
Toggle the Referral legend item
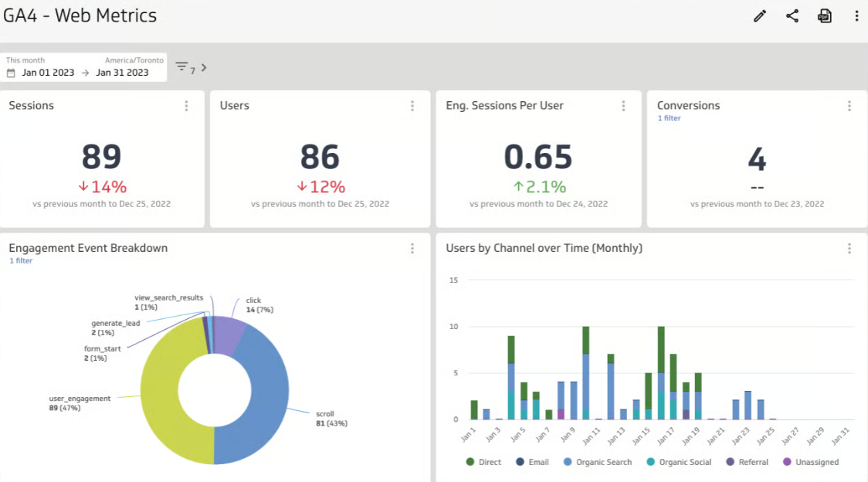point(747,462)
